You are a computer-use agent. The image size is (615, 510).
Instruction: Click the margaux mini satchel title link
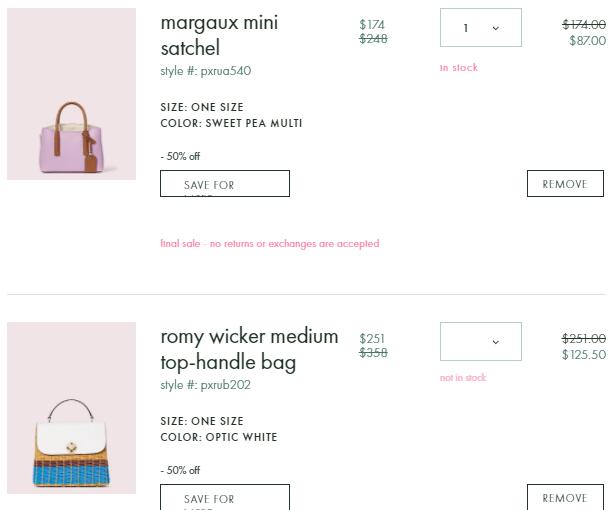[x=219, y=35]
